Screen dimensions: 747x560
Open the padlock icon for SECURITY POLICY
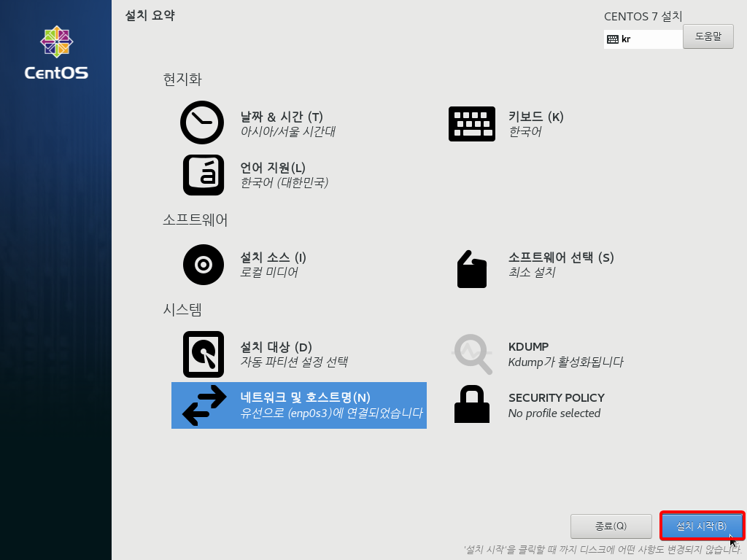click(x=472, y=404)
